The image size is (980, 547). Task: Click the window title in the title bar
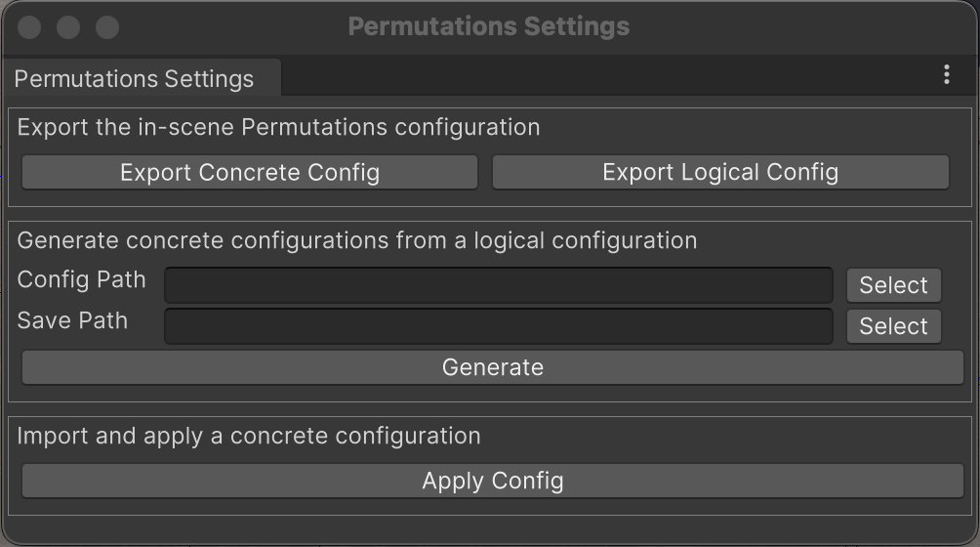489,26
